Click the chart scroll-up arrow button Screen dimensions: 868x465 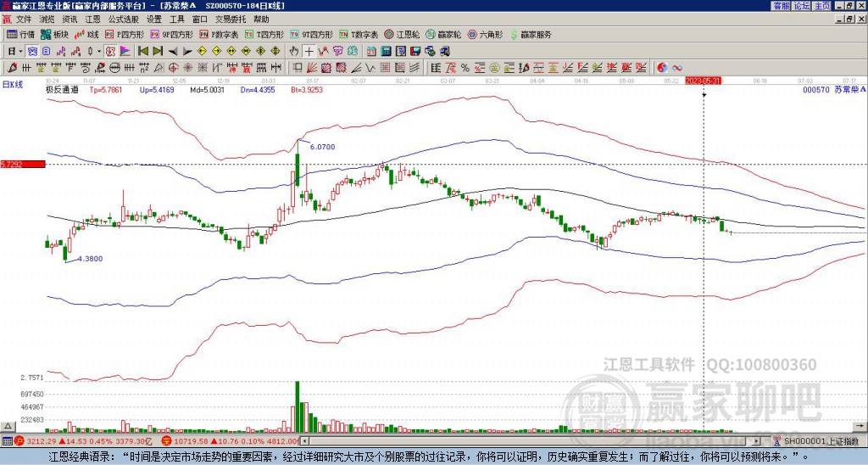[x=8, y=427]
